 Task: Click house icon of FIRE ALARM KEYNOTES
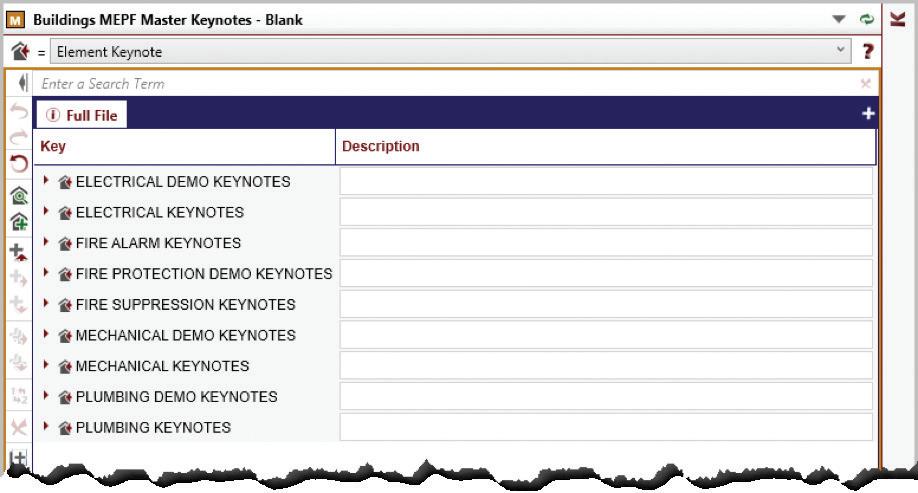(64, 244)
